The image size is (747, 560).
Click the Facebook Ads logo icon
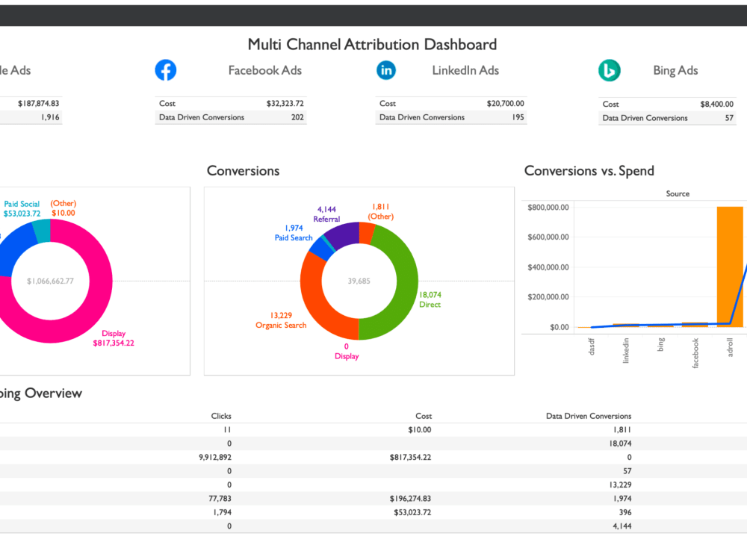pyautogui.click(x=165, y=69)
